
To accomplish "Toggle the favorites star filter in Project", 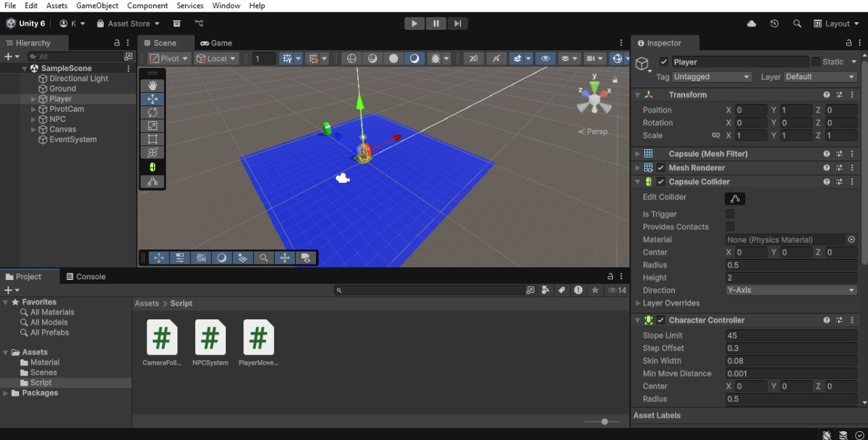I will (595, 290).
